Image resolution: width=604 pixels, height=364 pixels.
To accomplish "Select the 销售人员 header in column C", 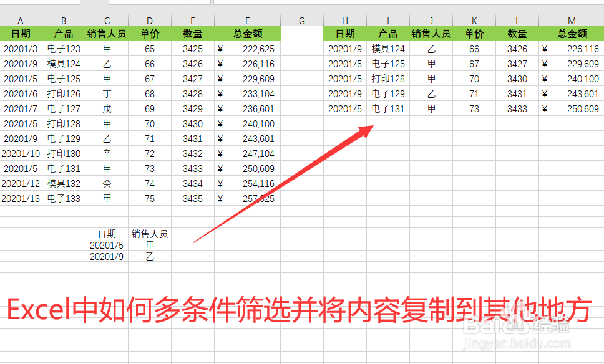I will (x=106, y=34).
